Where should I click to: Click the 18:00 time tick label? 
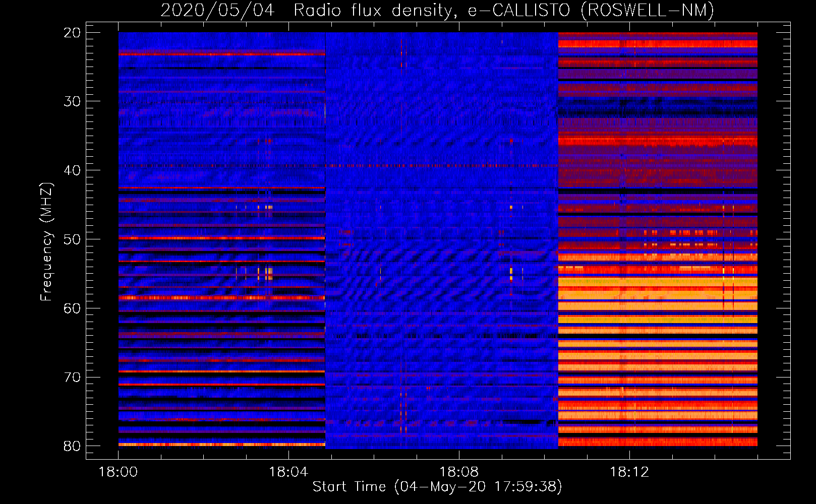coord(118,472)
